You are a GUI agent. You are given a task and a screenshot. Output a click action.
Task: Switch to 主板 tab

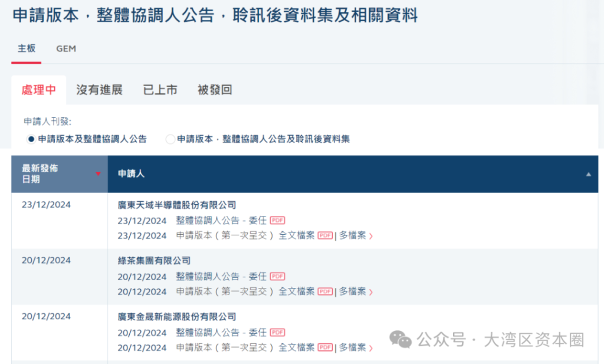(x=26, y=48)
